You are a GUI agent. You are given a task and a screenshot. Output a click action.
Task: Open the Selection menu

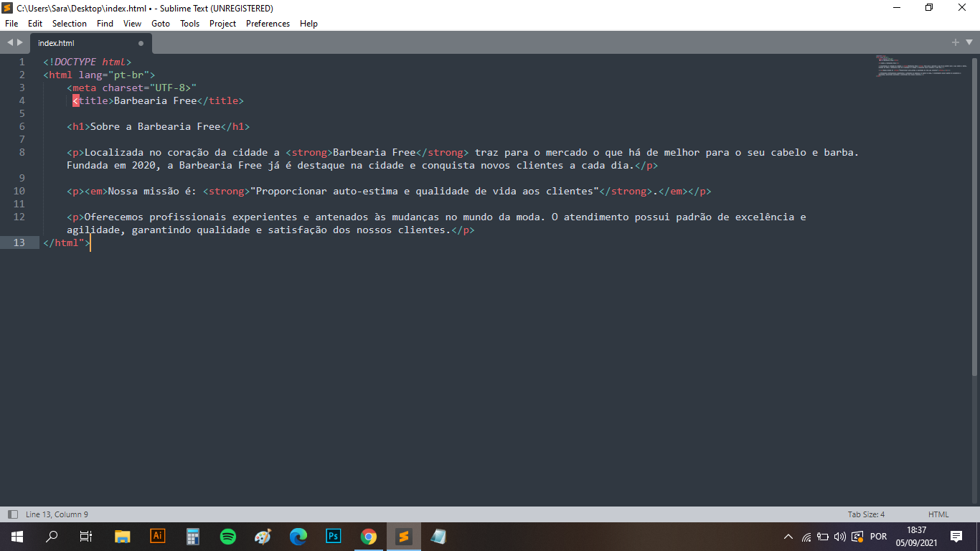coord(70,24)
